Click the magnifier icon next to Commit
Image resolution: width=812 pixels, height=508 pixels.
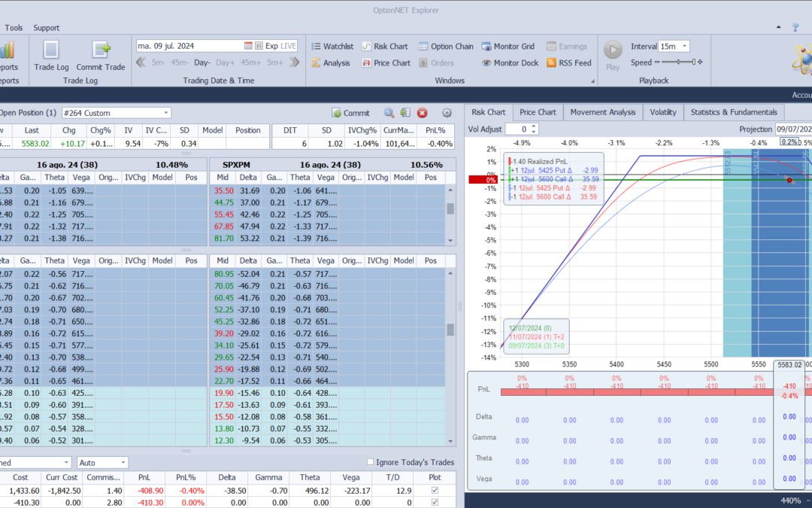pos(389,112)
